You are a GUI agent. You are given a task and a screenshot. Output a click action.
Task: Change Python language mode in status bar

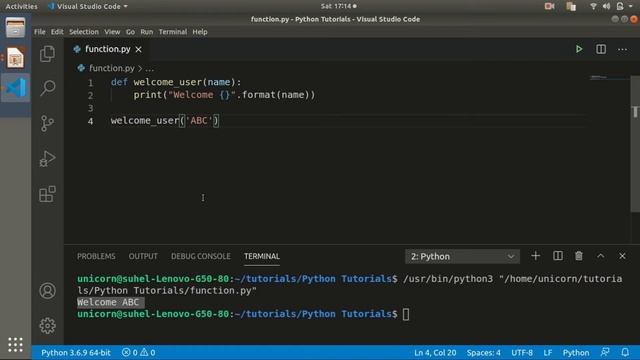[576, 353]
